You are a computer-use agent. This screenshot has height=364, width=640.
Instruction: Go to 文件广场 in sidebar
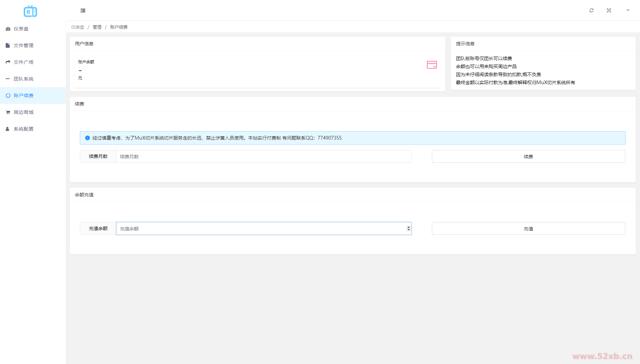23,62
